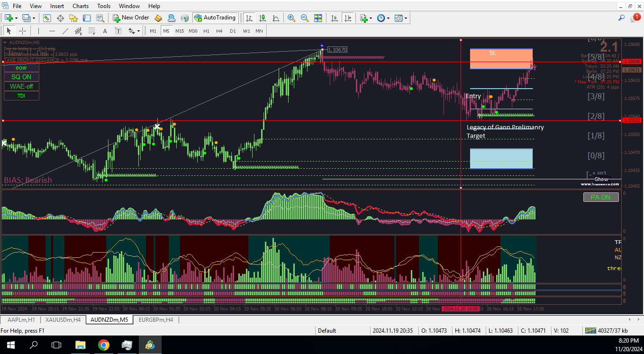Select the crosshair tool
Viewport: 644px width, 354px height.
22,31
